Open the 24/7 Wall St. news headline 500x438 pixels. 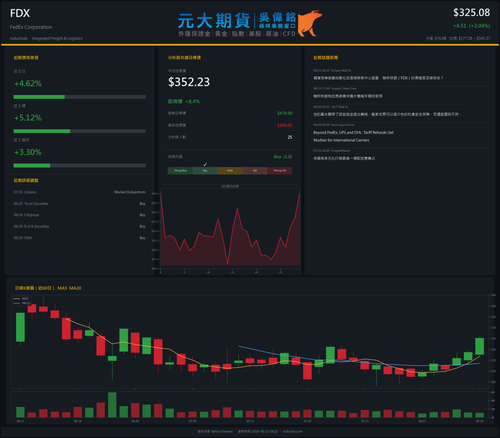click(387, 114)
